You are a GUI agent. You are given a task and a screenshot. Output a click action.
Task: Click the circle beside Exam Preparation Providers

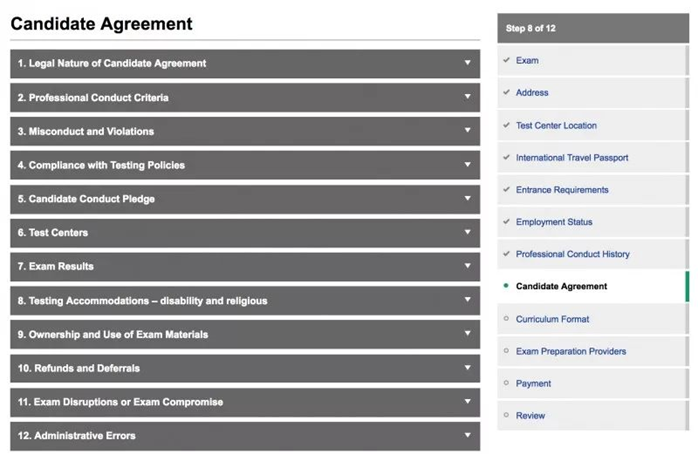pos(507,351)
